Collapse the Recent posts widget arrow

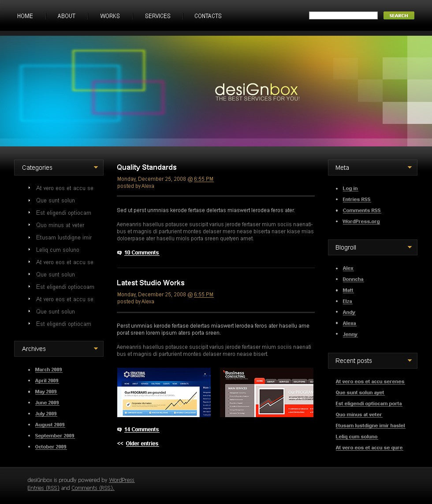(410, 360)
